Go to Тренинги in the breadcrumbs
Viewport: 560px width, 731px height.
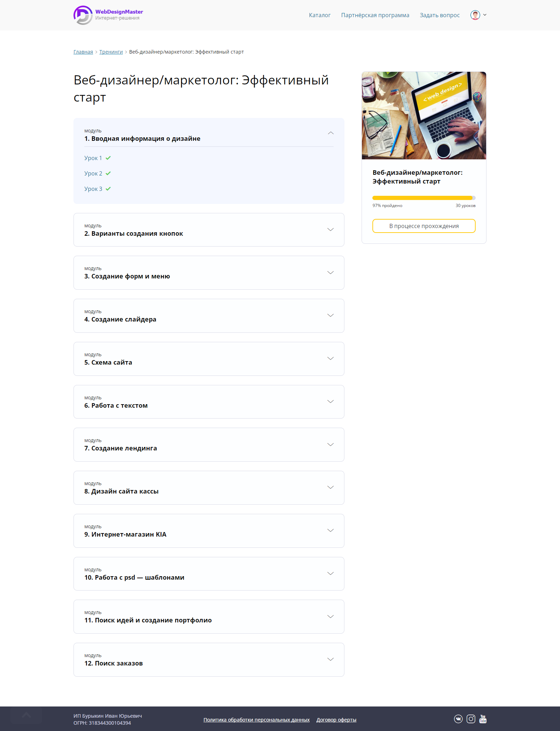[x=111, y=52]
